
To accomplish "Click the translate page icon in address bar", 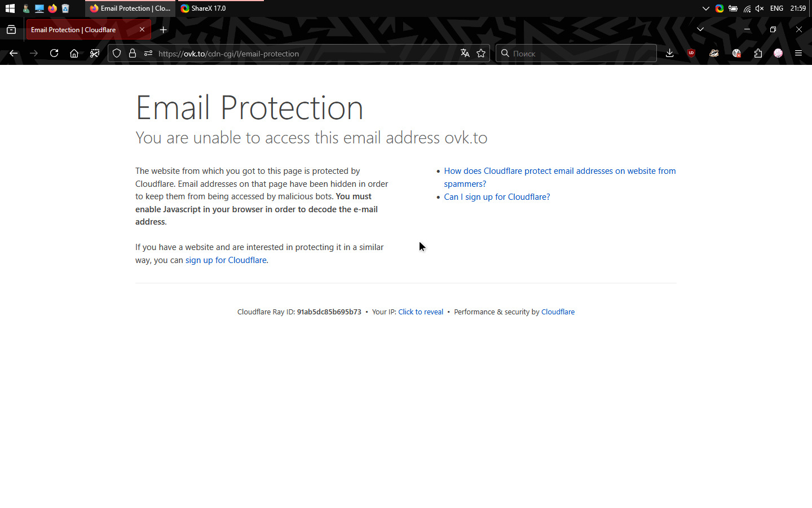I will [465, 53].
